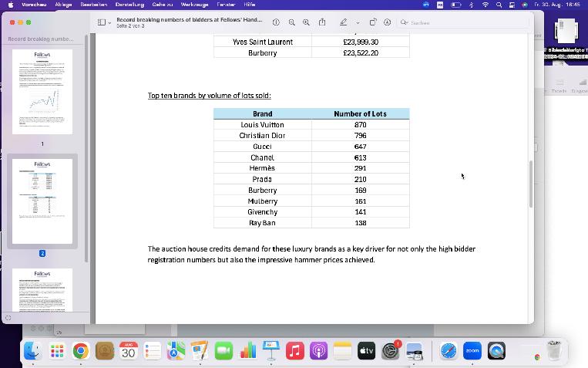The image size is (588, 368).
Task: Open Notes from the dock
Action: (x=343, y=351)
